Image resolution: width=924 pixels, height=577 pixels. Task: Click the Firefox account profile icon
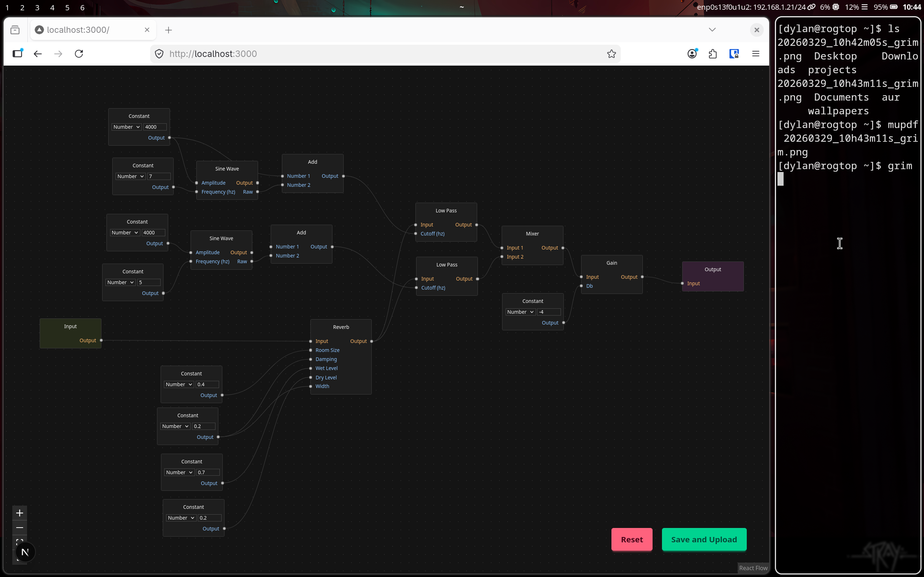[692, 54]
